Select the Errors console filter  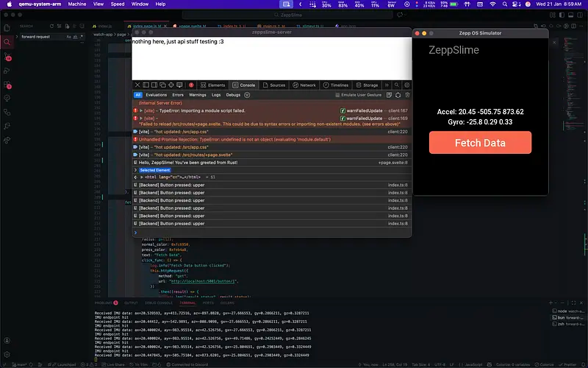click(x=178, y=95)
